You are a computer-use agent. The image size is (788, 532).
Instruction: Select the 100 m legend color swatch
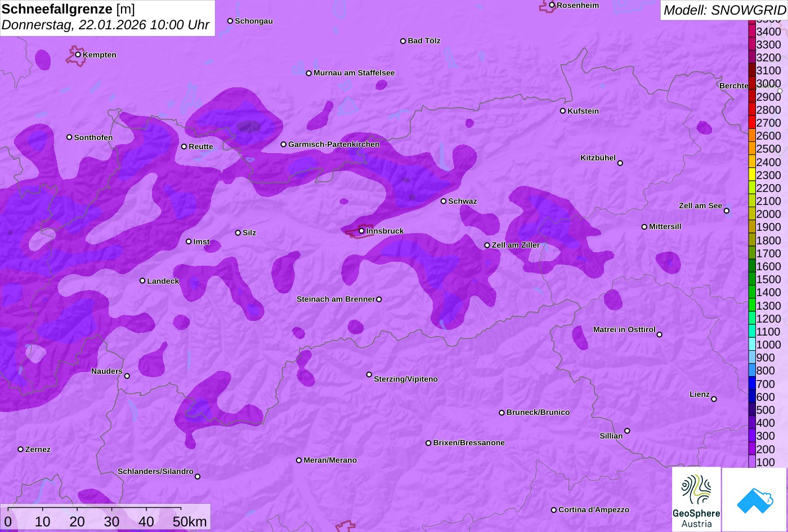pyautogui.click(x=752, y=462)
